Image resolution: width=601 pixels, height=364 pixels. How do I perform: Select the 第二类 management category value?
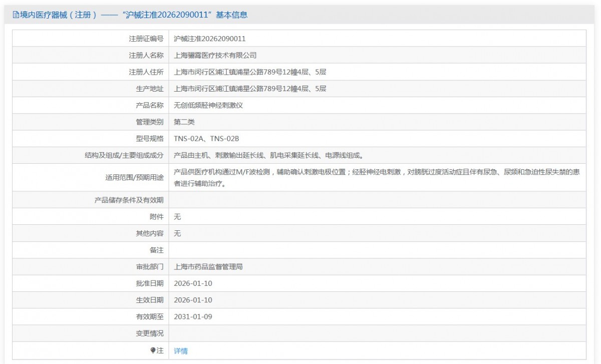click(x=184, y=122)
